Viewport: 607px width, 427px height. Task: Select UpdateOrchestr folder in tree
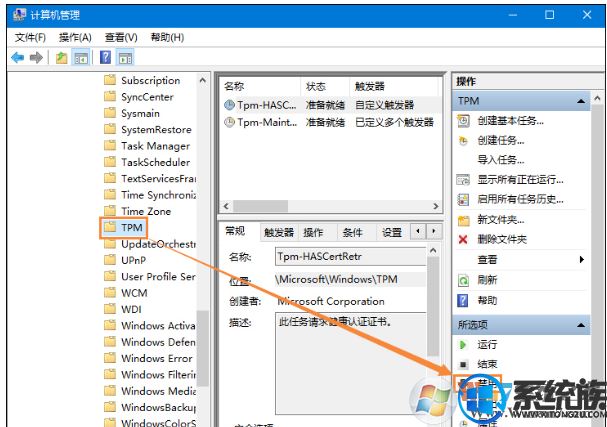[x=158, y=244]
